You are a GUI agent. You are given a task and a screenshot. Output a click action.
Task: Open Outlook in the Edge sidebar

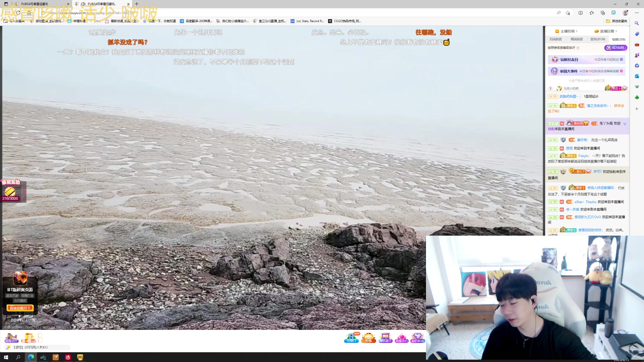[x=637, y=76]
